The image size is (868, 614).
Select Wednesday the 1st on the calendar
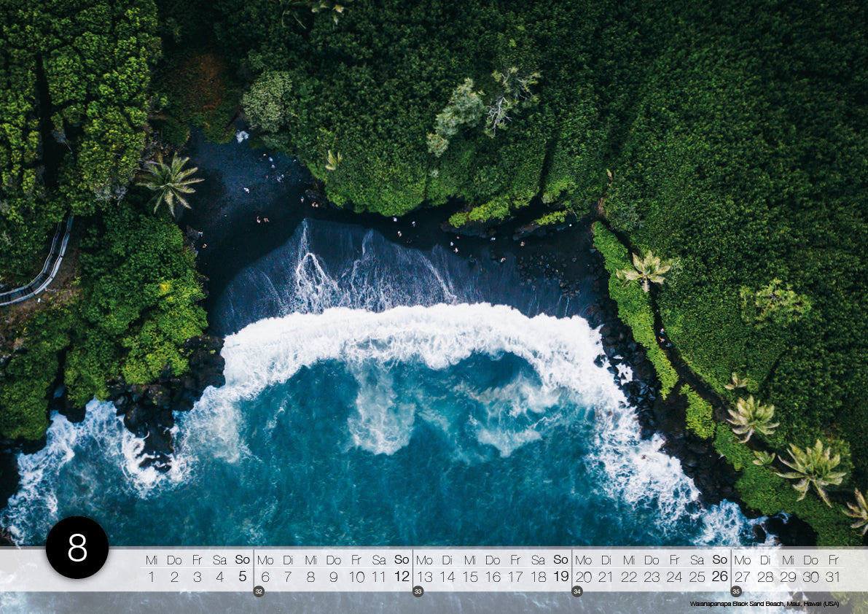point(152,577)
